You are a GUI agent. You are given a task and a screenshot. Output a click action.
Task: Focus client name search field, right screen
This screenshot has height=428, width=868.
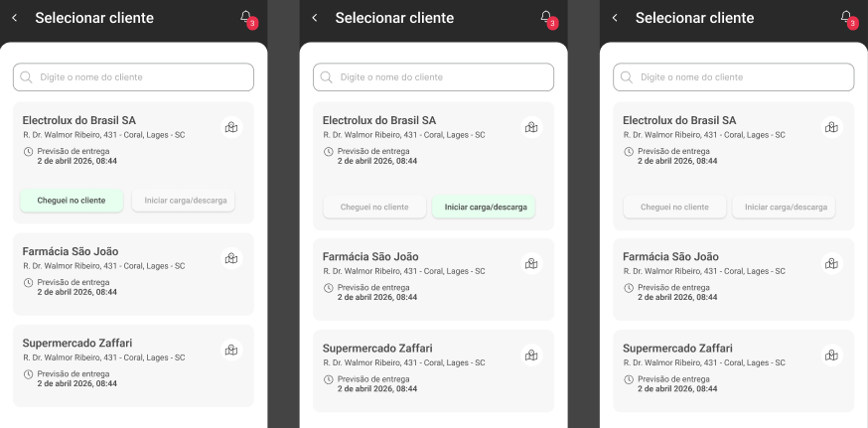tap(734, 77)
